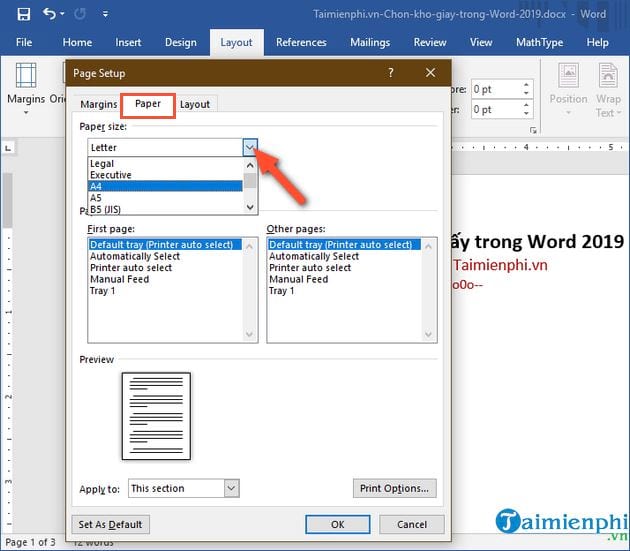Switch to the Home ribbon tab
This screenshot has height=551, width=630.
pos(77,42)
